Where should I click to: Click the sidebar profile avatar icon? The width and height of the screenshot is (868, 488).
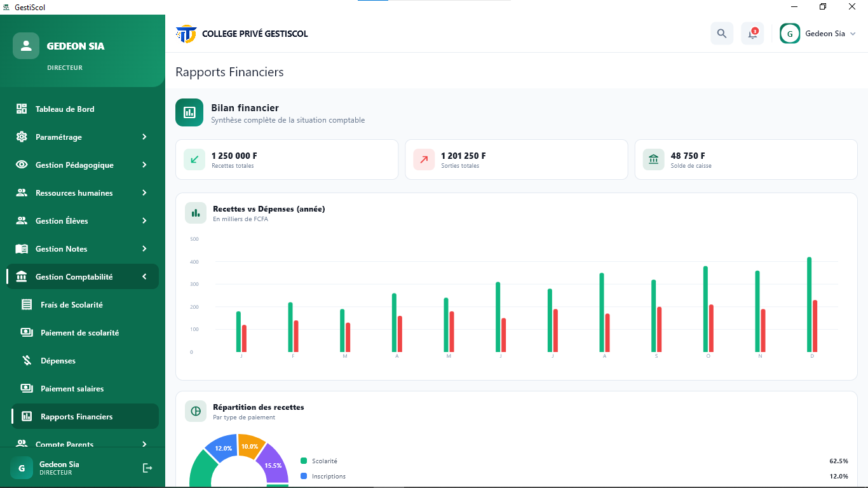26,46
